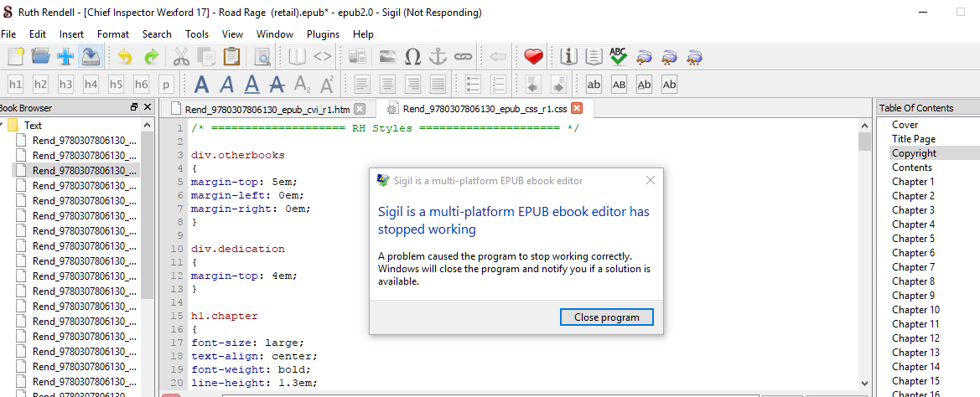Viewport: 980px width, 397px height.
Task: Decrease indent with the left arrow icon
Action: coord(533,85)
